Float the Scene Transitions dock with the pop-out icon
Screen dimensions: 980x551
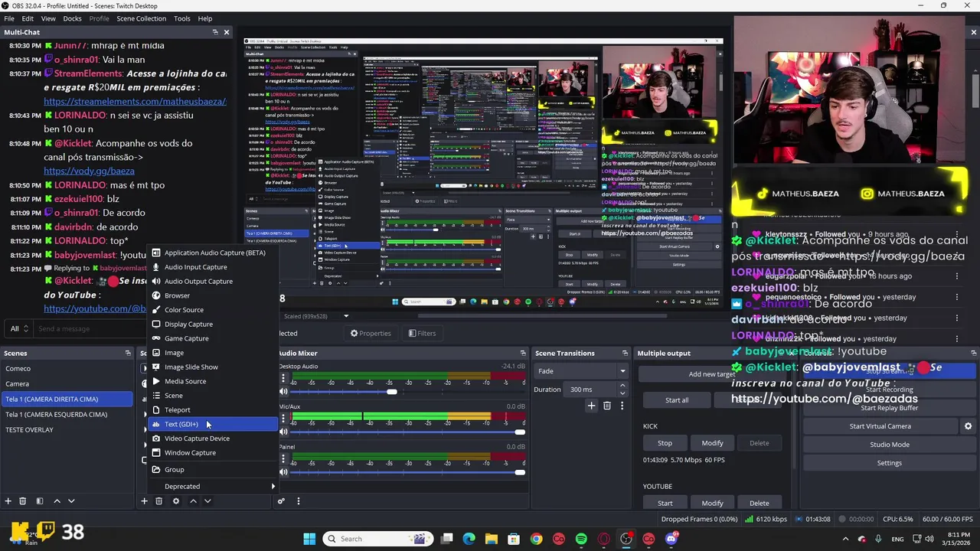coord(625,353)
